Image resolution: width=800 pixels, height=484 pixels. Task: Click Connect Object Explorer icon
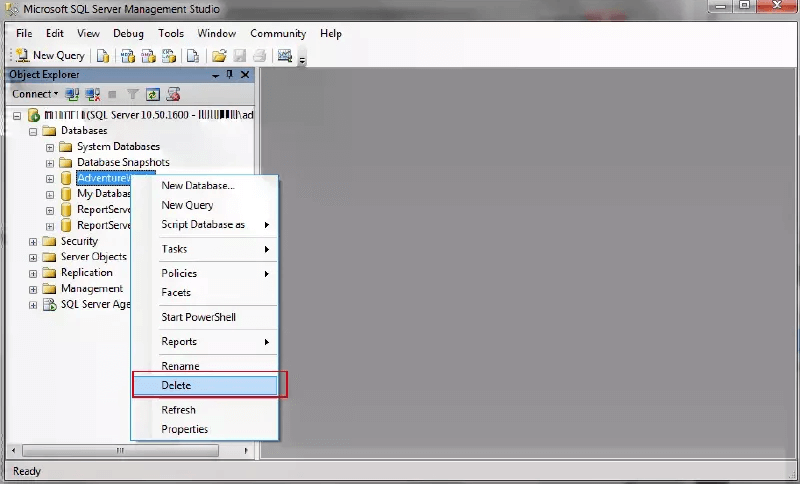[72, 94]
